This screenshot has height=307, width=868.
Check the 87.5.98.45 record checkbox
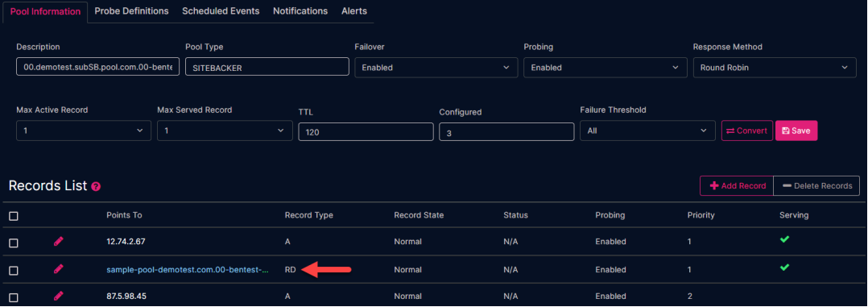point(14,297)
